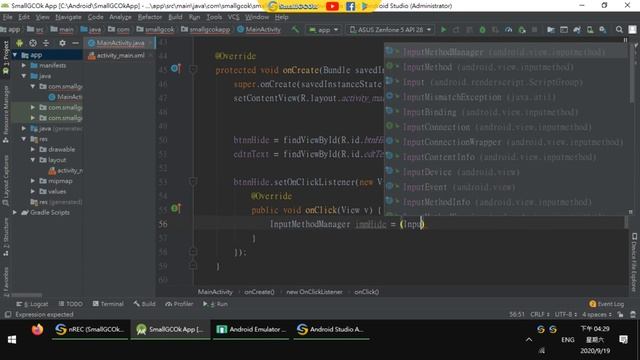The image size is (640, 360).
Task: Collapse the java folder arrow
Action: (24, 76)
